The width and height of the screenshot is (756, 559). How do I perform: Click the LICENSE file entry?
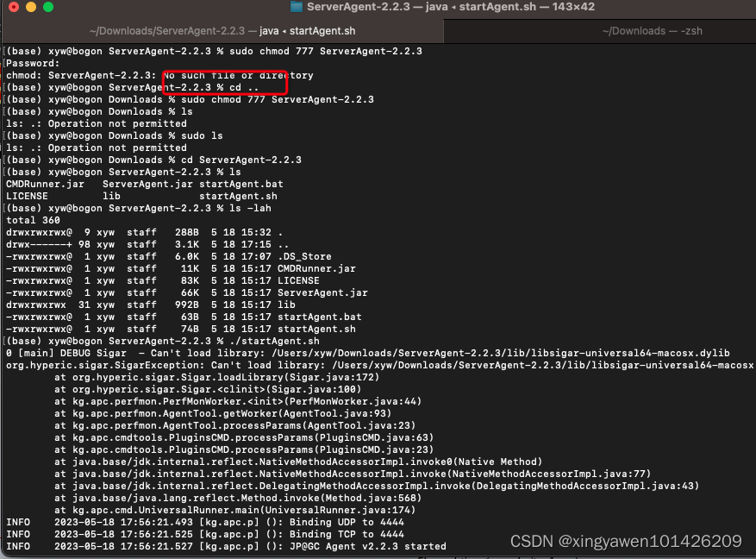pyautogui.click(x=27, y=196)
